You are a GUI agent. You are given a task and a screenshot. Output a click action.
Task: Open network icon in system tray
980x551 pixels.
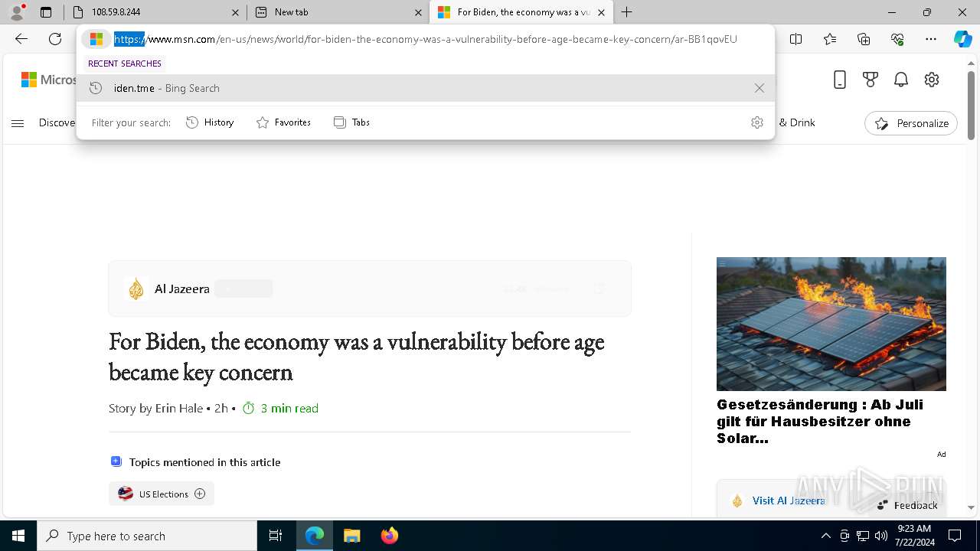[x=863, y=536]
